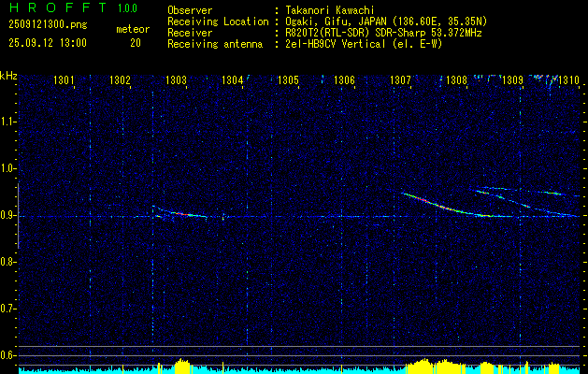This screenshot has height=374, width=588.
Task: Click the 0.6 kHz axis label
Action: tap(7, 355)
